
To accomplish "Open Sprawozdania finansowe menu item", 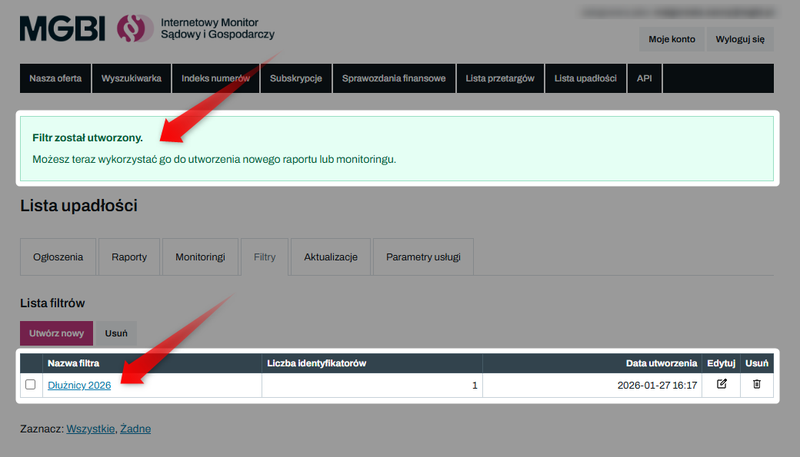I will [394, 79].
